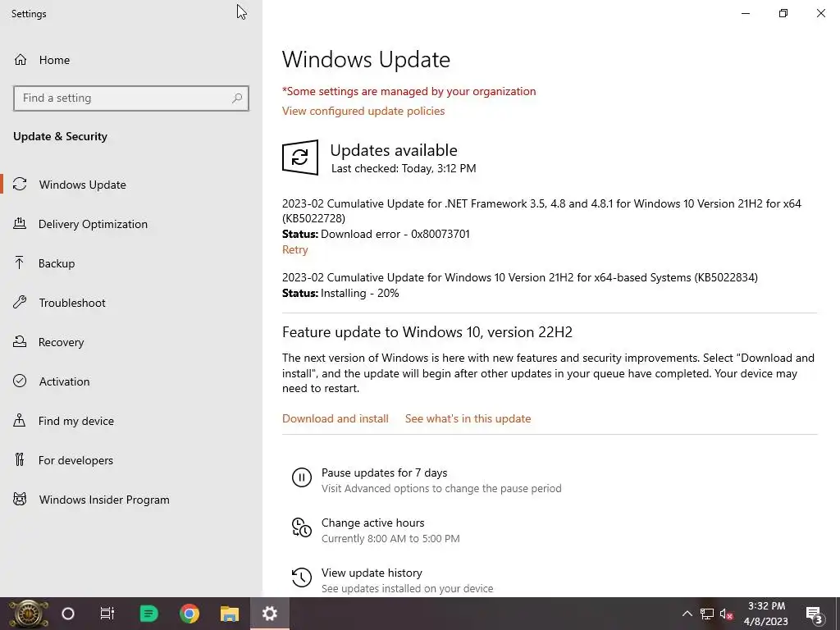
Task: Click the muted volume icon in tray
Action: coord(727,614)
